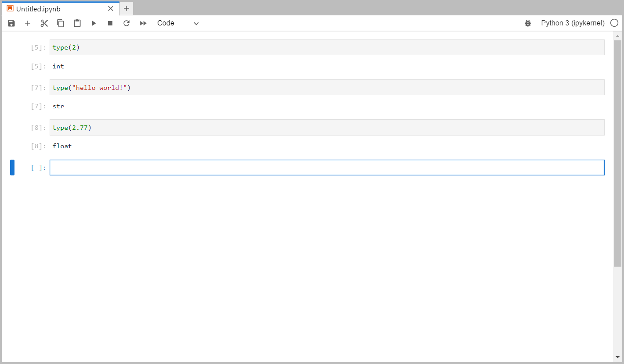
Task: Collapse the active cell via blue bar
Action: pyautogui.click(x=12, y=168)
